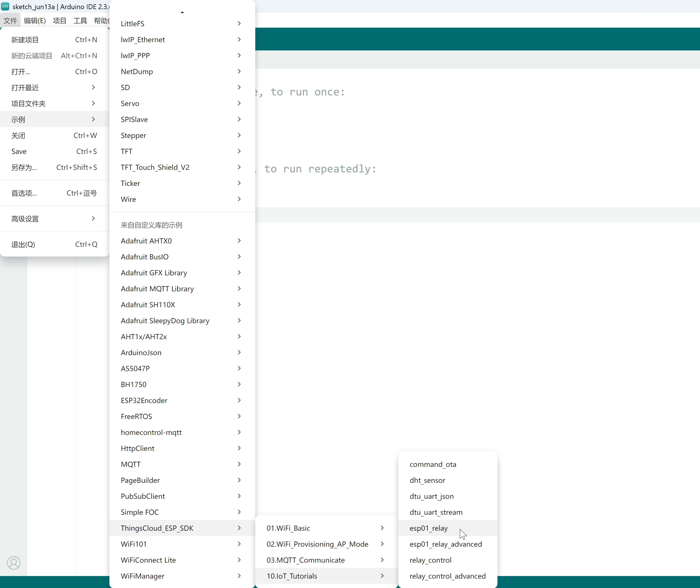Open Adafruit AHTX0 examples
Screen dimensions: 700x588
[182, 241]
